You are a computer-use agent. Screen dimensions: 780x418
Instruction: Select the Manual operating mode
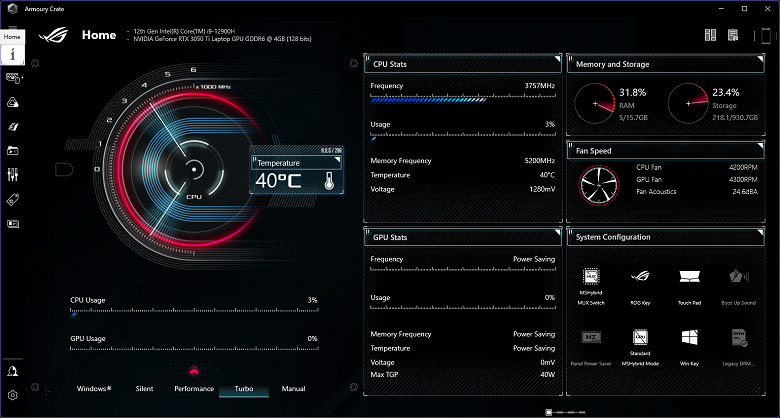(293, 389)
